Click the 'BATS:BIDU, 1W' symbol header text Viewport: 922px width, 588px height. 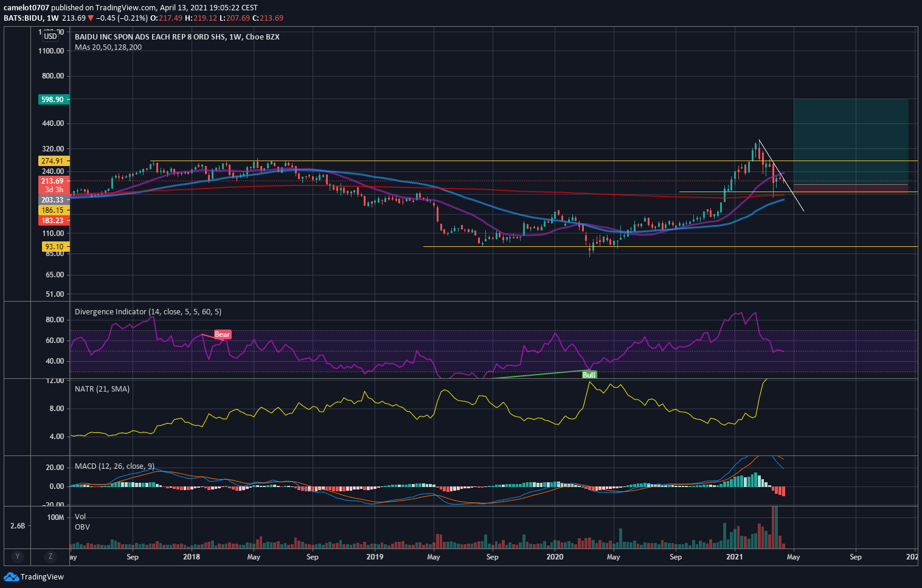(x=32, y=18)
